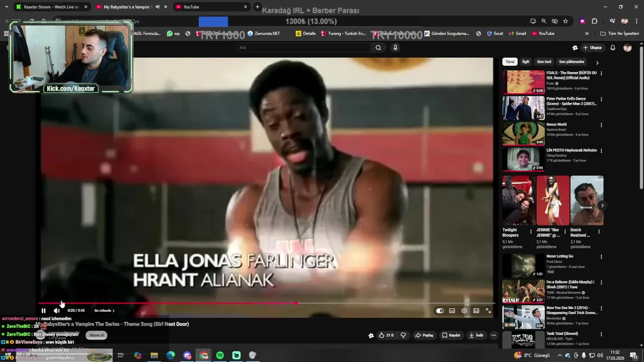The height and width of the screenshot is (362, 644).
Task: Open the Chrome three-dot menu
Action: click(635, 21)
